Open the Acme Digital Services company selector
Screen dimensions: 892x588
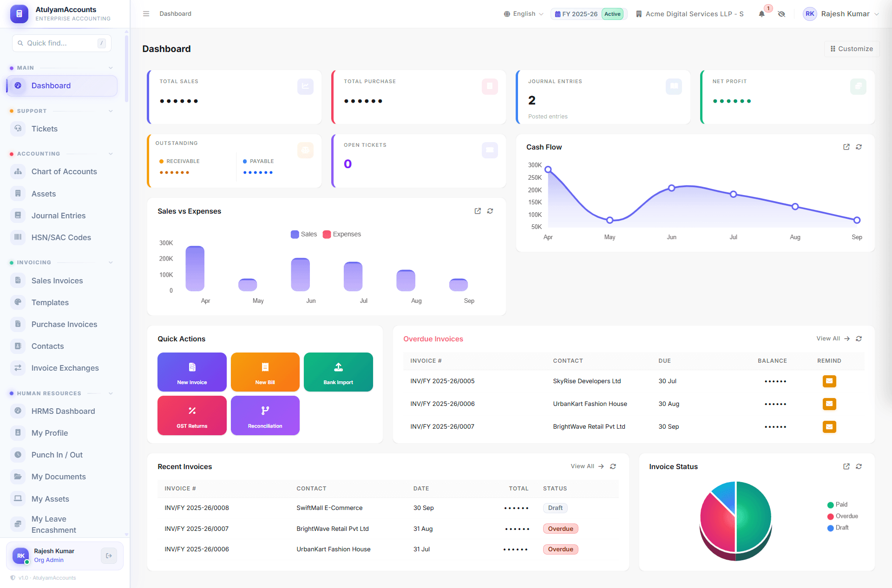click(689, 14)
